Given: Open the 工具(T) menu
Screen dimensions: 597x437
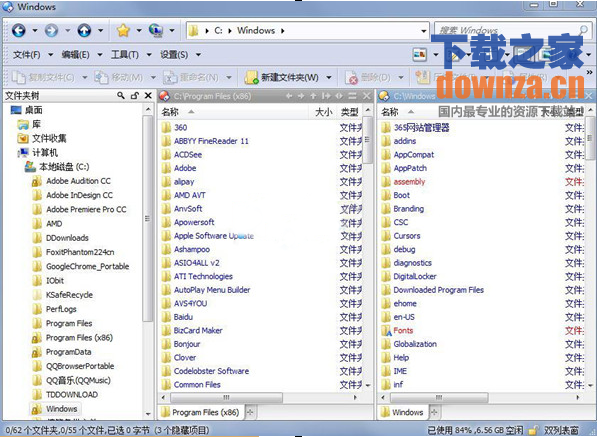Looking at the screenshot, I should coord(125,54).
